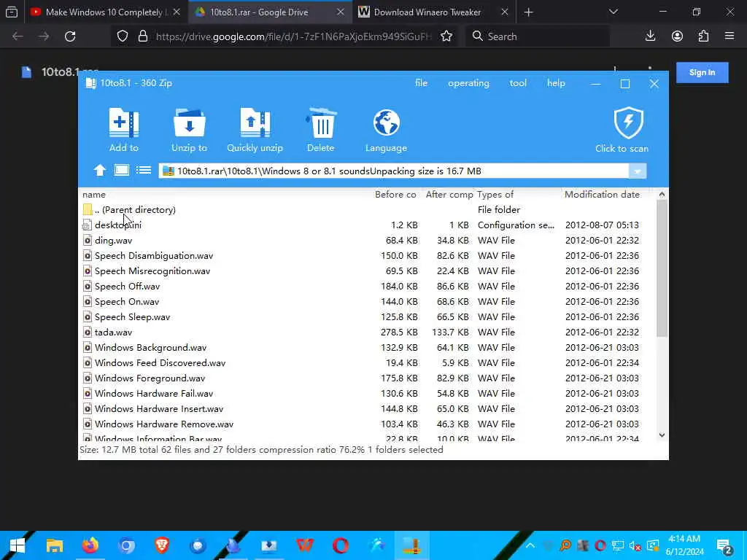Select Windows Background.wav file
This screenshot has height=560, width=747.
click(367, 347)
